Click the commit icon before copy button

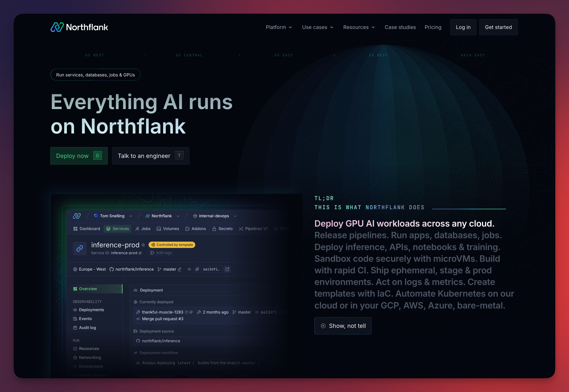tap(189, 269)
